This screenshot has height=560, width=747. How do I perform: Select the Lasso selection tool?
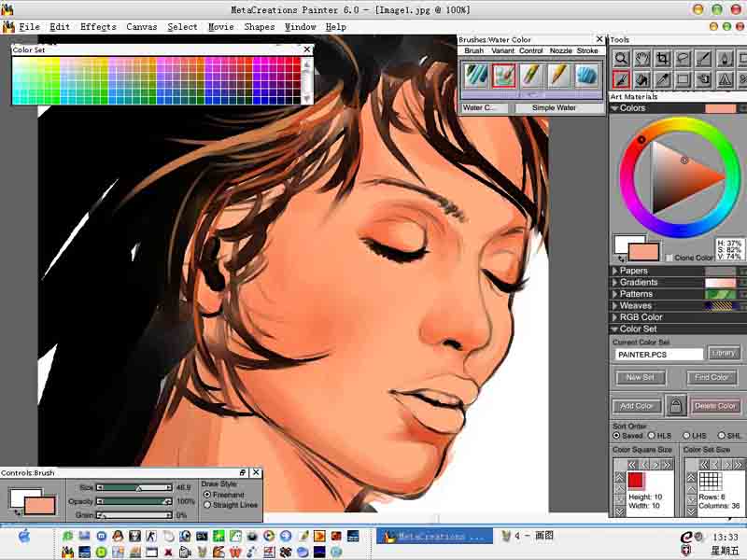(684, 59)
